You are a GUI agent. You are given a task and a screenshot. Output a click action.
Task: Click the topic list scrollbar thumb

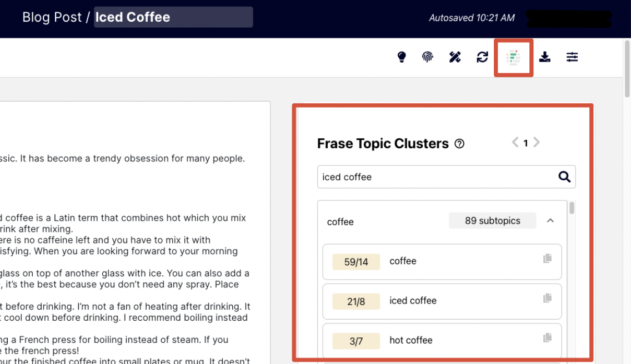tap(572, 208)
